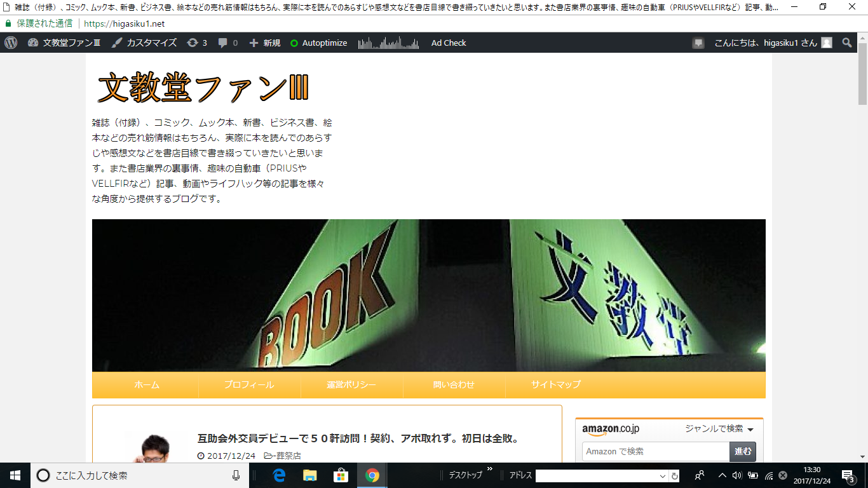Image resolution: width=868 pixels, height=488 pixels.
Task: Open the admin bar search magnifier
Action: 847,43
